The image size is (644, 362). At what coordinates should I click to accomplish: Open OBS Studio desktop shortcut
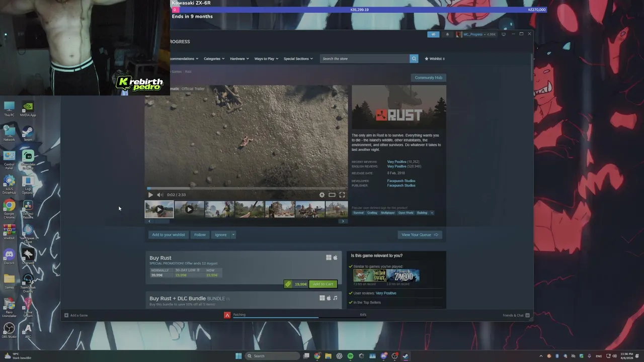(9, 330)
